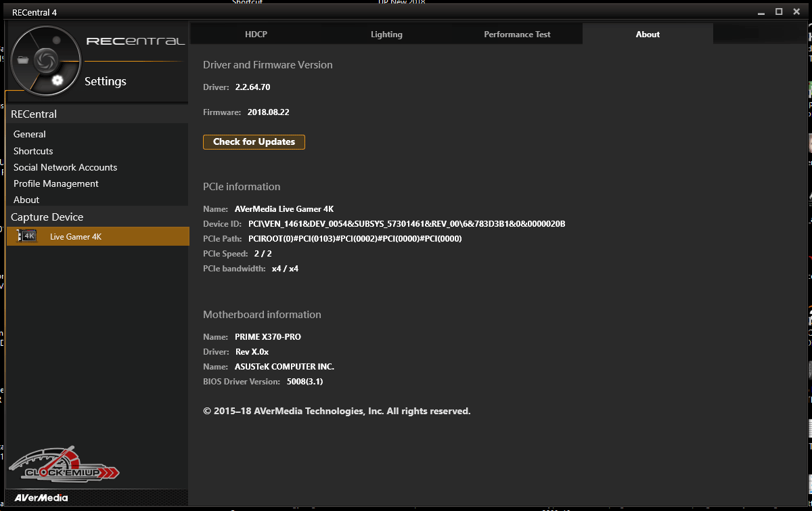The image size is (812, 511).
Task: Click the record dot on the dial
Action: [x=57, y=40]
